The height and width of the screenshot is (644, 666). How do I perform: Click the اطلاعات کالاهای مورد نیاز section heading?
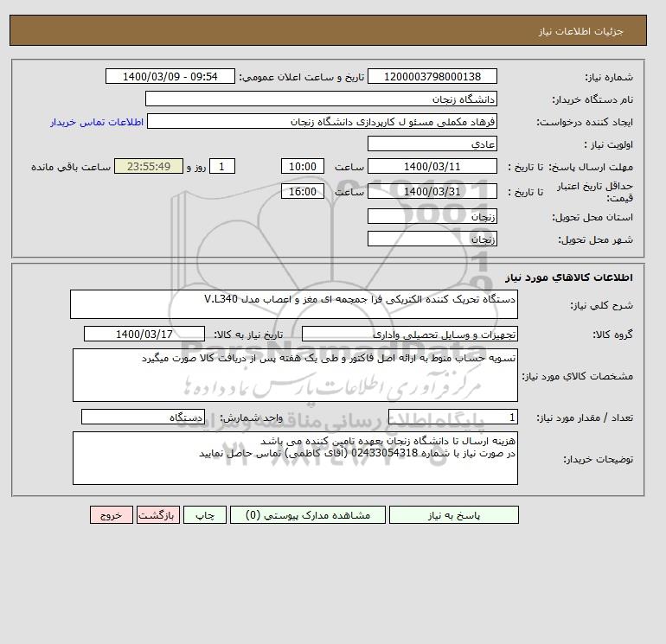[x=569, y=277]
